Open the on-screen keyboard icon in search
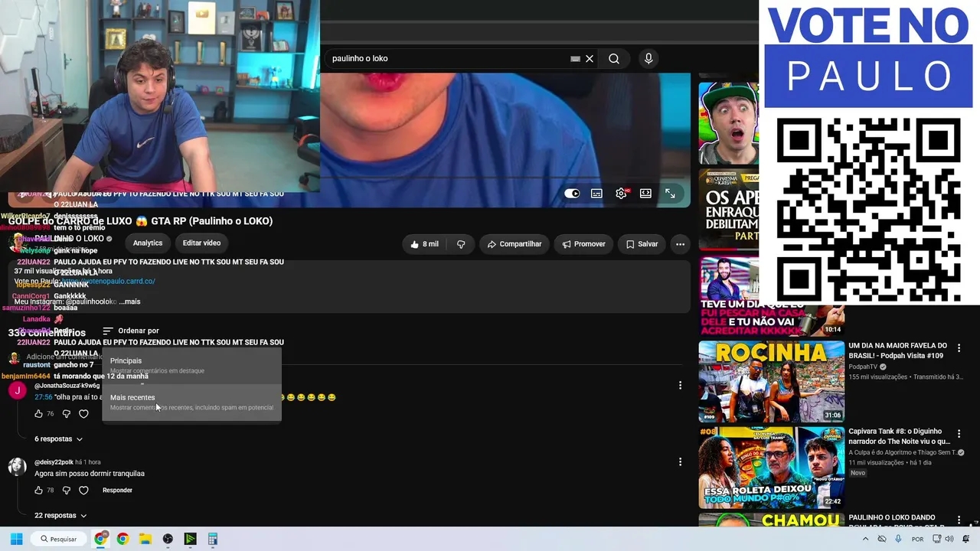This screenshot has height=551, width=980. tap(575, 59)
